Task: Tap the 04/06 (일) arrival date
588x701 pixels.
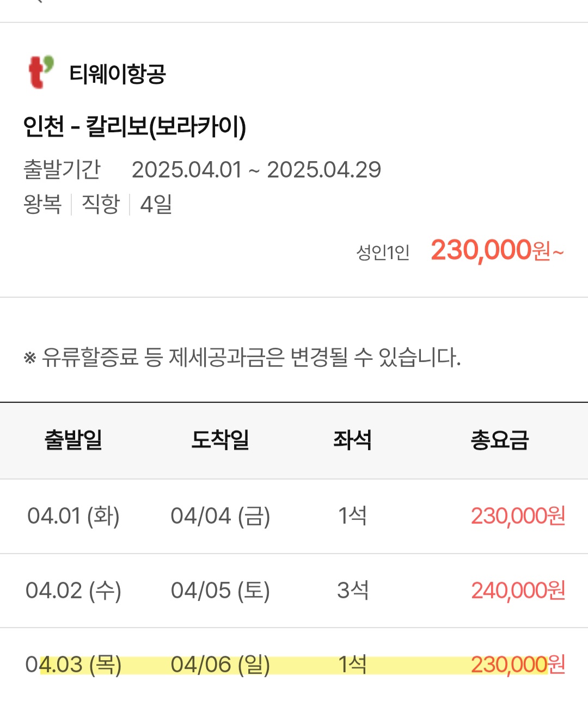Action: (220, 665)
